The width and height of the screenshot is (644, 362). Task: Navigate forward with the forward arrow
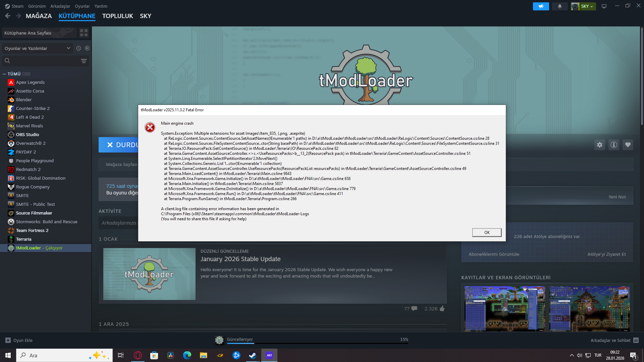pyautogui.click(x=18, y=16)
